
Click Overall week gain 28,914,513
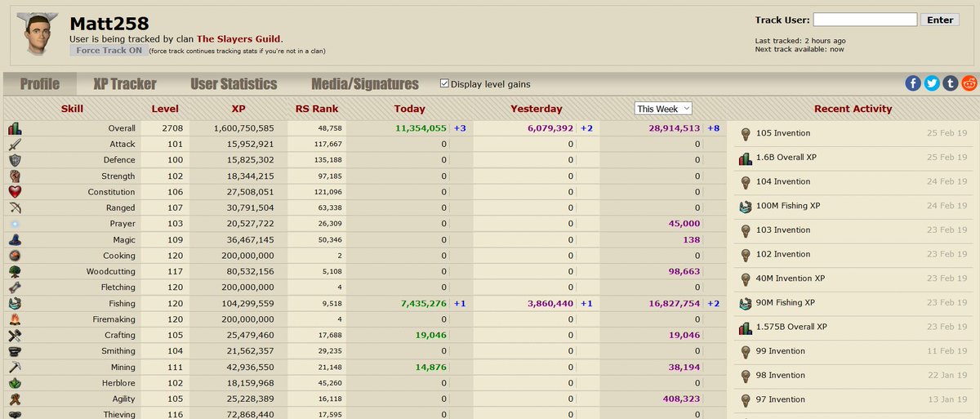click(674, 128)
